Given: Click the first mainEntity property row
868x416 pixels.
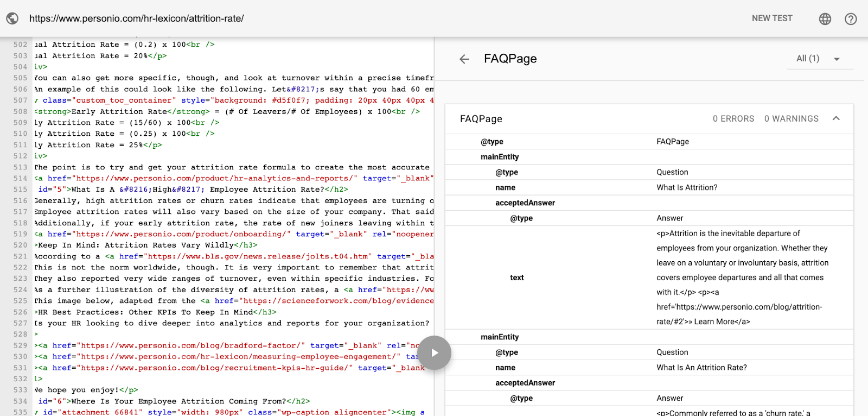Looking at the screenshot, I should tap(649, 157).
